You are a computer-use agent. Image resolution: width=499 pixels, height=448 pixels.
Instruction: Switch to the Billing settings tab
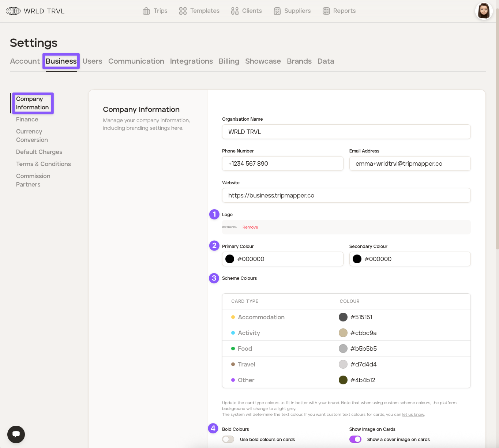(229, 61)
